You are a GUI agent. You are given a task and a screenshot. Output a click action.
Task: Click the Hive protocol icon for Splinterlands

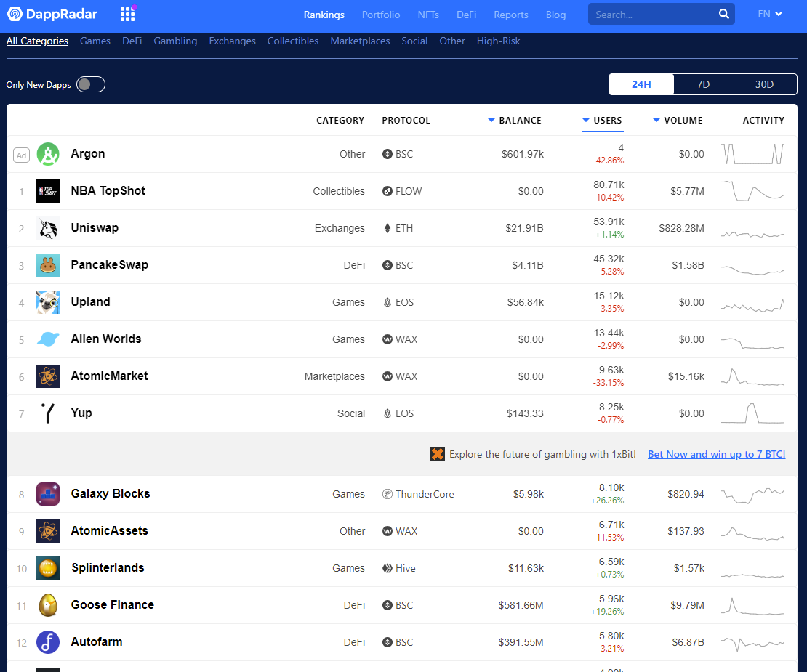[x=388, y=568]
